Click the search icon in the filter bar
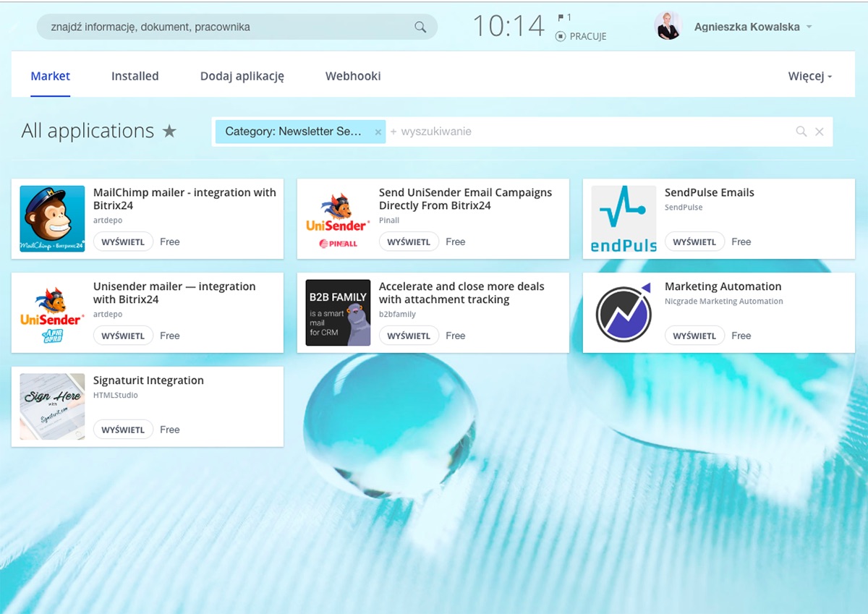 coord(801,132)
